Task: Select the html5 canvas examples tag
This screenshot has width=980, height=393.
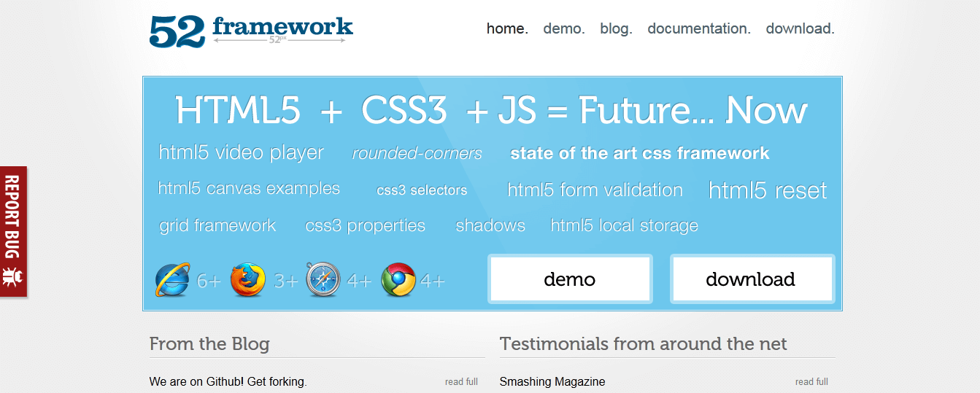Action: point(249,189)
